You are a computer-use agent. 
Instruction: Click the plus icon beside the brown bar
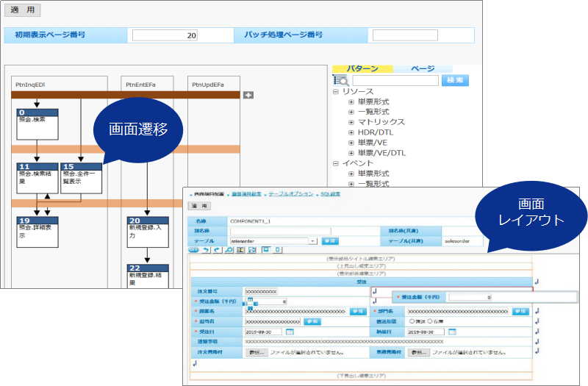tap(248, 95)
